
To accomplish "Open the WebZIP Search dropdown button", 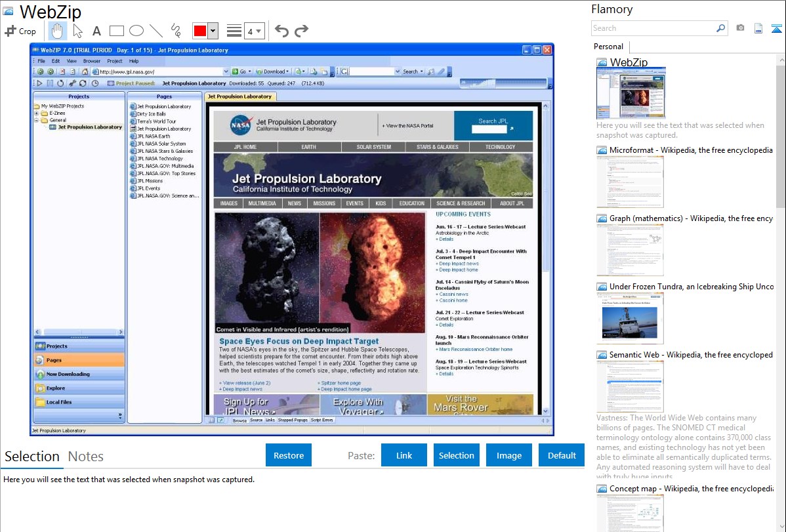I will point(413,72).
